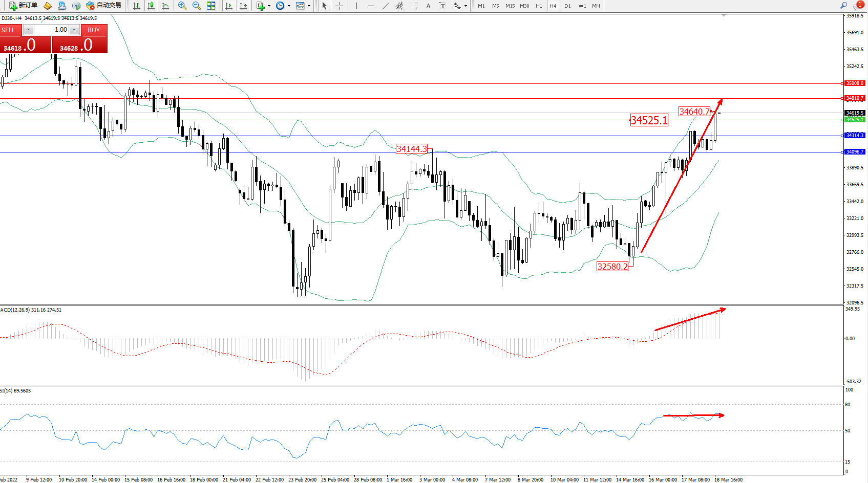Open the search magnifier icon
The height and width of the screenshot is (483, 868).
(x=843, y=6)
